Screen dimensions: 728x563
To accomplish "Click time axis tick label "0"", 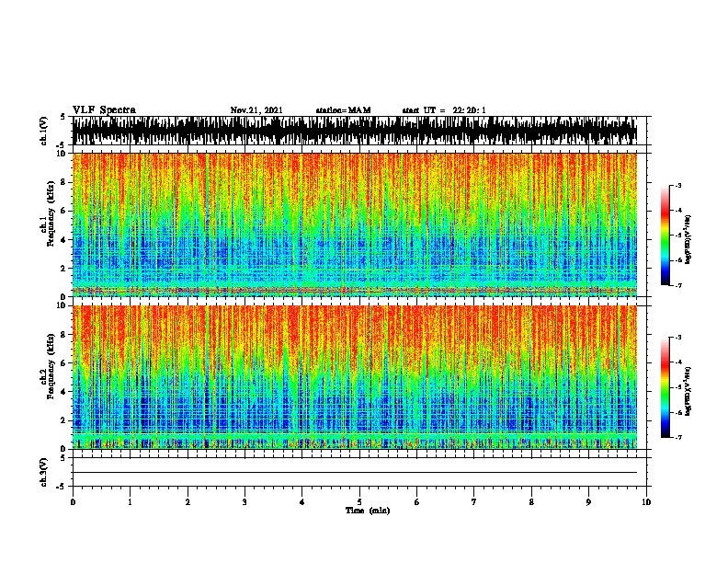I will (73, 502).
